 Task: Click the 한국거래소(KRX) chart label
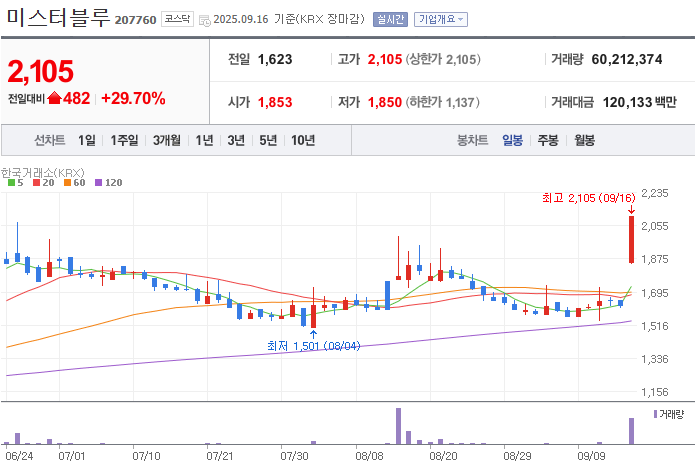[43, 172]
